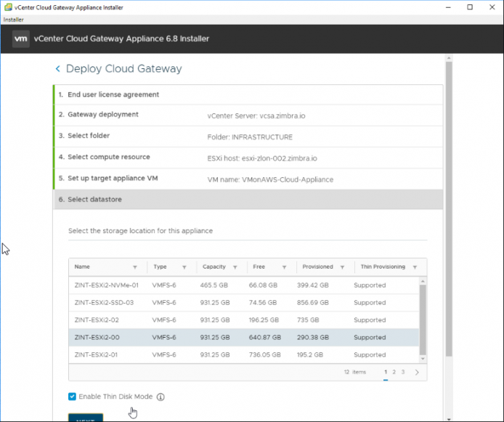Click the main page scrollbar thumb
Image resolution: width=504 pixels, height=422 pixels.
(449, 209)
